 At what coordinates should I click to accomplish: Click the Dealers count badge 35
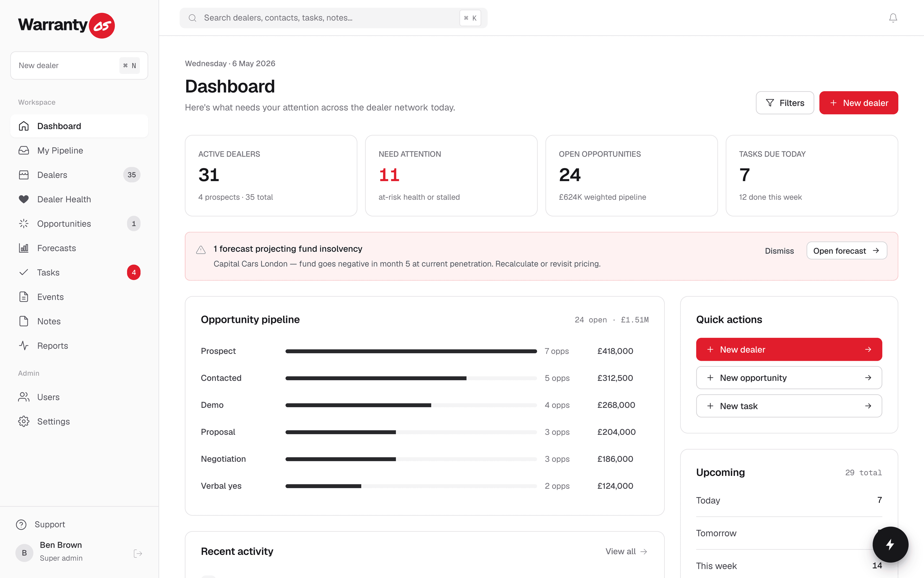point(132,175)
